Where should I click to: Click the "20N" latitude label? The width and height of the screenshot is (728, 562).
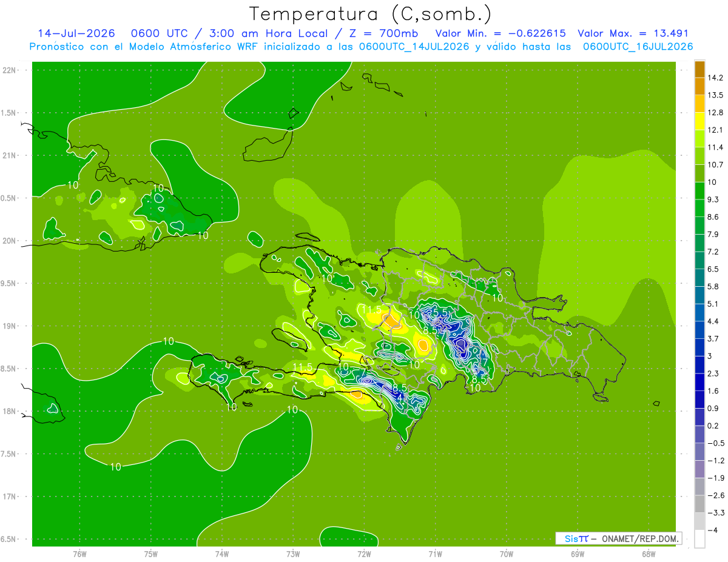[x=10, y=241]
